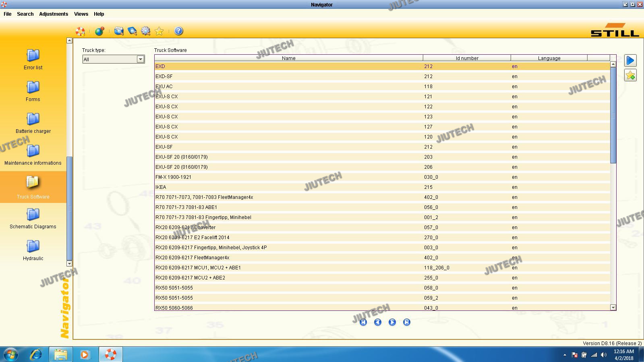
Task: Sort table by Language column header
Action: click(x=549, y=58)
